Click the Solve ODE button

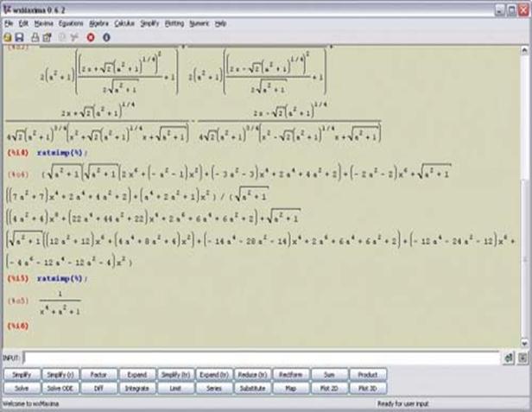tap(60, 388)
